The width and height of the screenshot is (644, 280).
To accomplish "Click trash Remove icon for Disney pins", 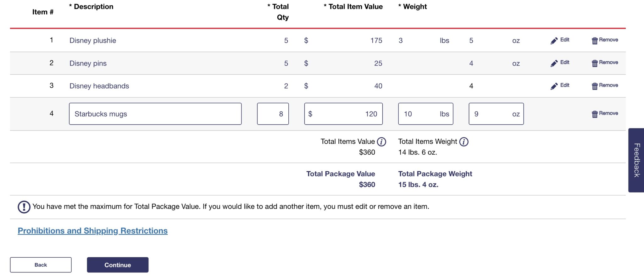I will [x=595, y=63].
